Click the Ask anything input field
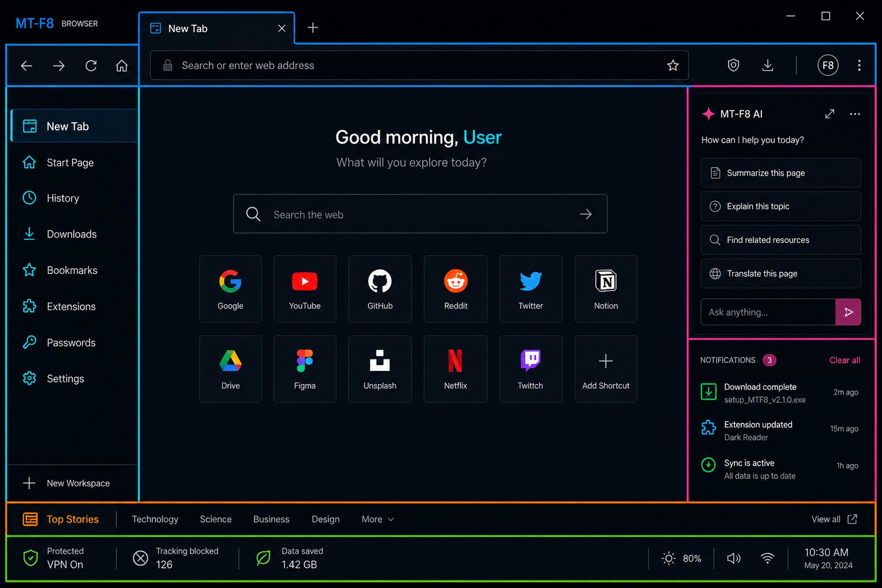 (768, 312)
